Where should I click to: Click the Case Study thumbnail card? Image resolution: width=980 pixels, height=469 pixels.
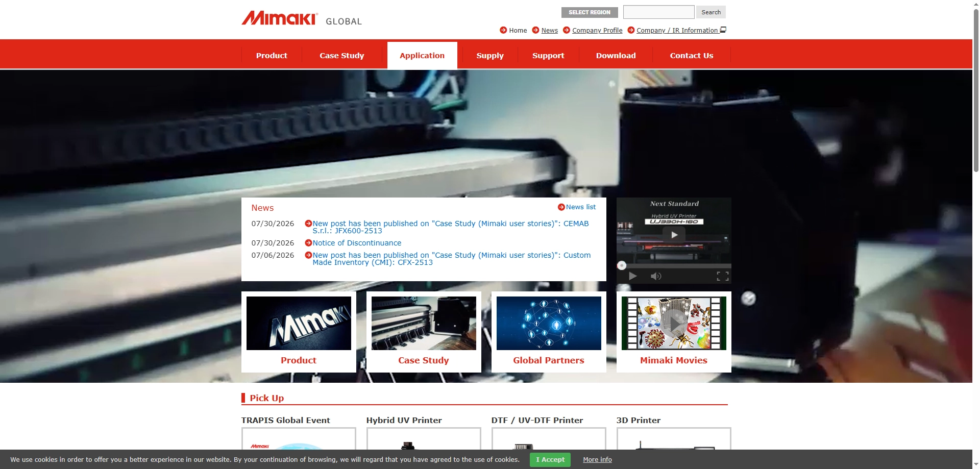(x=424, y=332)
